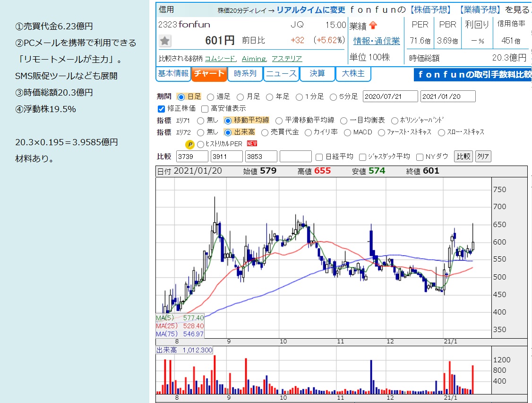Screen dimensions: 532x403
Task: Select 無し for indicator area 2
Action: (x=200, y=132)
